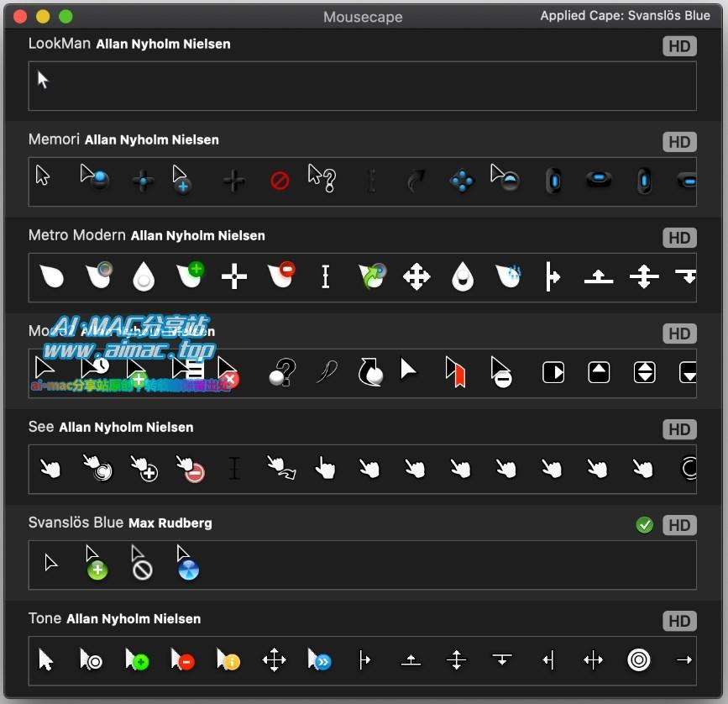Select Memori's arrow with question mark cursor

pyautogui.click(x=322, y=178)
